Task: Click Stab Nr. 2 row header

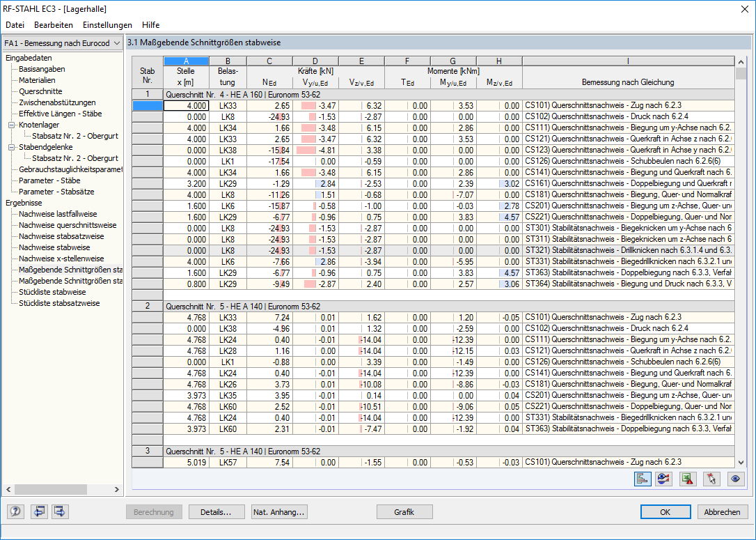Action: tap(148, 307)
